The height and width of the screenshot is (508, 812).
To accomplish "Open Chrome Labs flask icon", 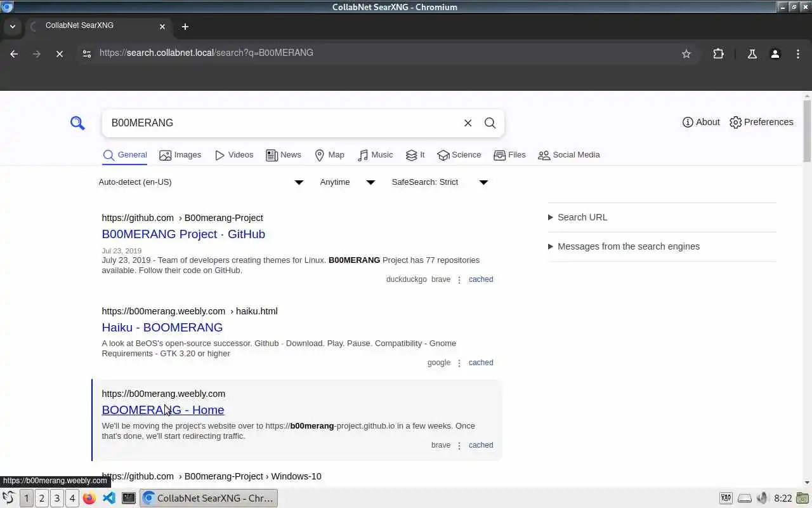I will [x=752, y=54].
